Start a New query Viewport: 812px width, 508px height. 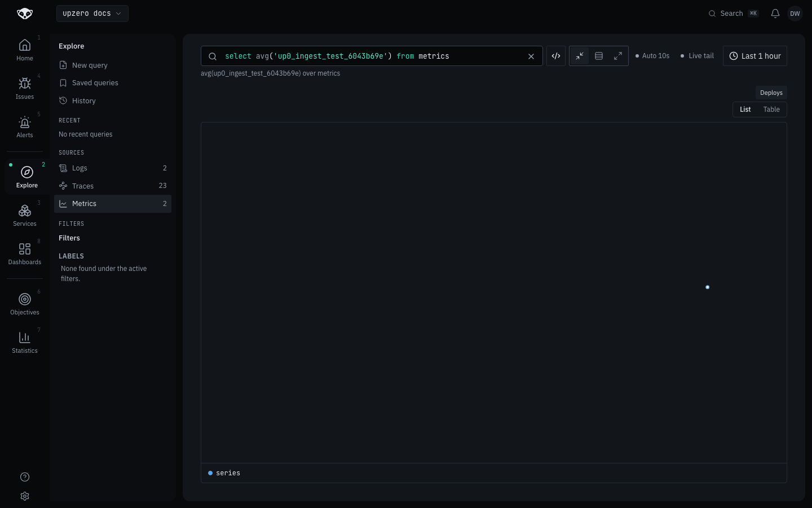click(x=113, y=65)
